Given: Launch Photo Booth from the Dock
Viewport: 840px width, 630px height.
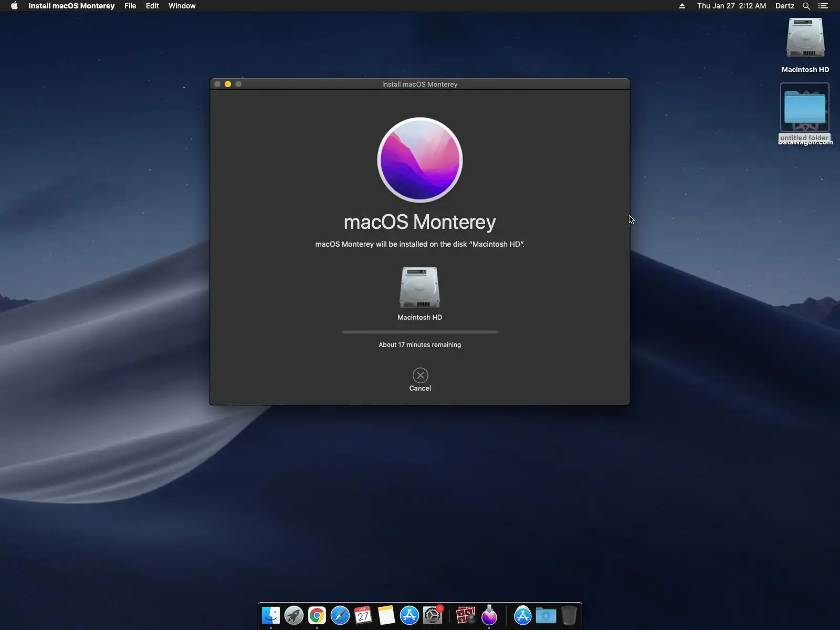Looking at the screenshot, I should [466, 615].
